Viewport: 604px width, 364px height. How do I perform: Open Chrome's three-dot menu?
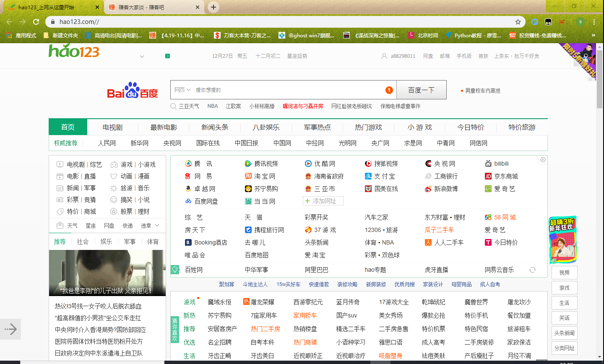click(x=594, y=22)
